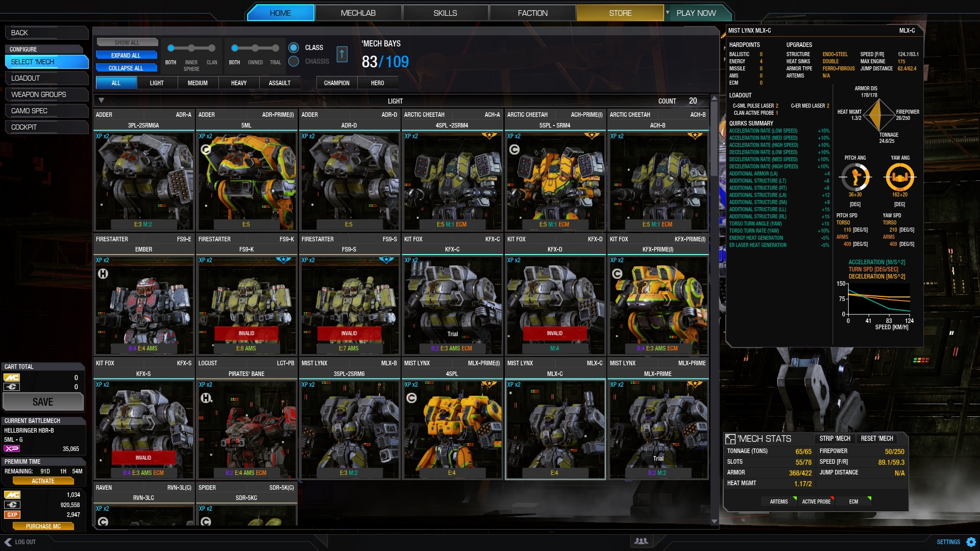Click Champion badge on Arctic Cheetah ACH-PRIME(I)

(514, 149)
